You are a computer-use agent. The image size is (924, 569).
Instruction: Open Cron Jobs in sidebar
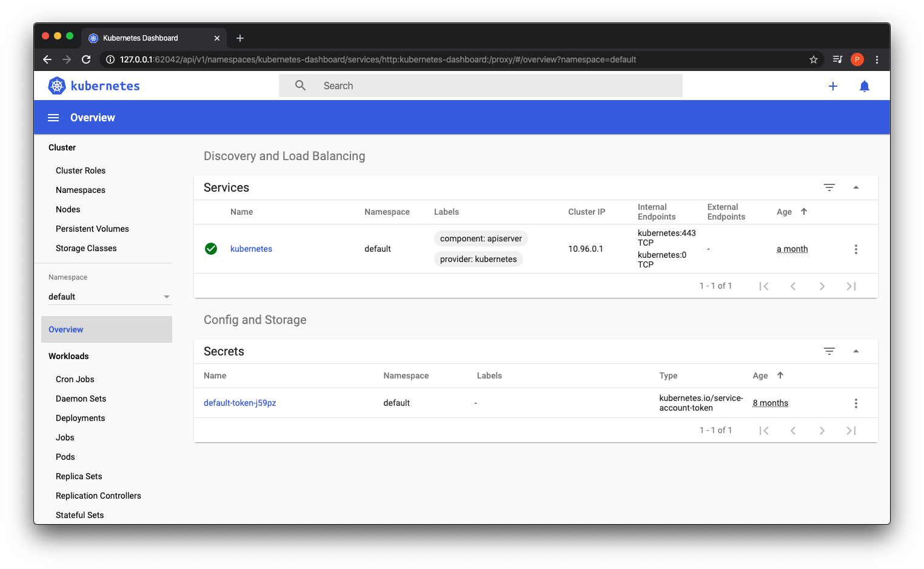point(75,379)
